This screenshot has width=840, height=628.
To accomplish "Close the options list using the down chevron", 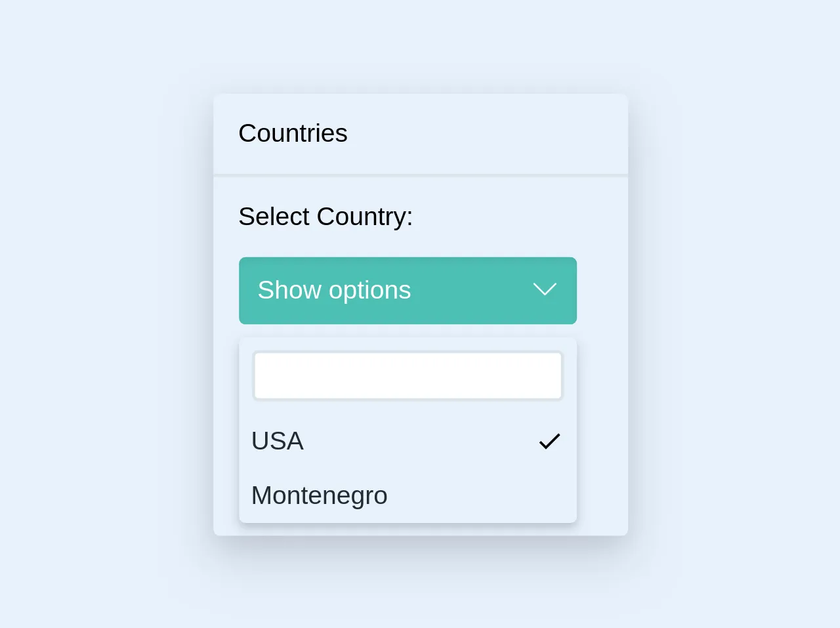I will point(545,289).
